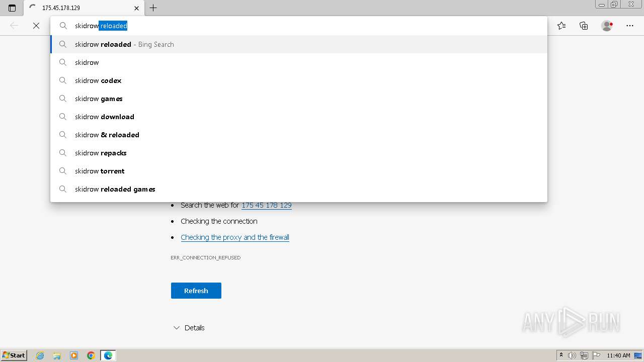Switch to Microsoft Edge taskbar button
This screenshot has height=362, width=644.
108,355
